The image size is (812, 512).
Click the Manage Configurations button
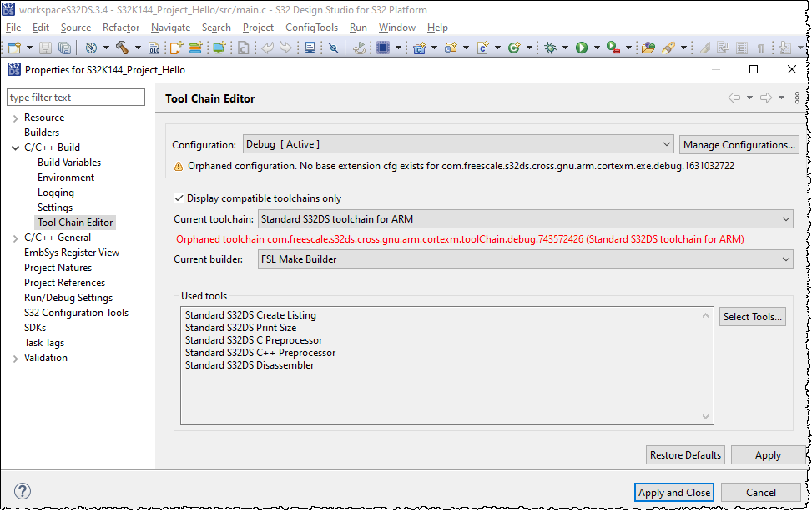pyautogui.click(x=739, y=144)
